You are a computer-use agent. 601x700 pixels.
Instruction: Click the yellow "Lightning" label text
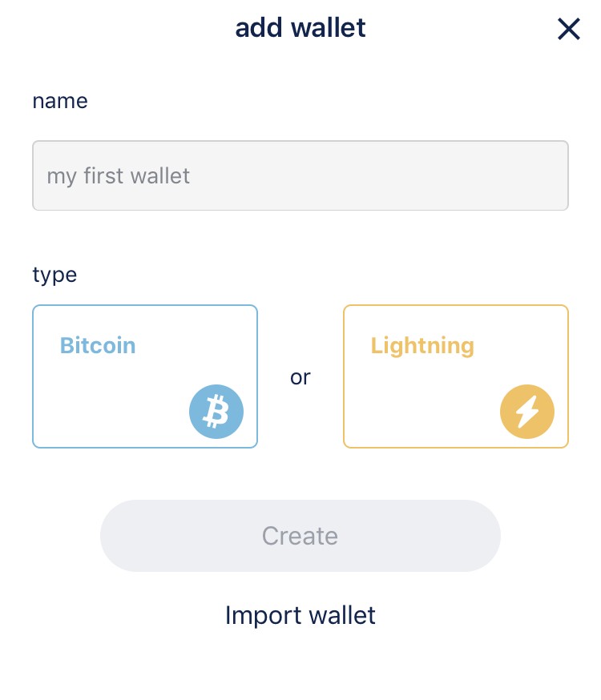pos(422,346)
